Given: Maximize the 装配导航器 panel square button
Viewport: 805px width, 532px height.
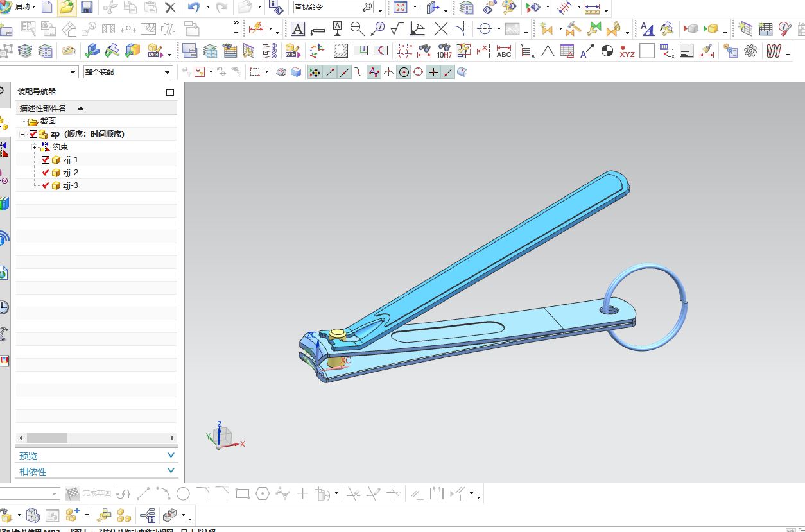Looking at the screenshot, I should [170, 92].
